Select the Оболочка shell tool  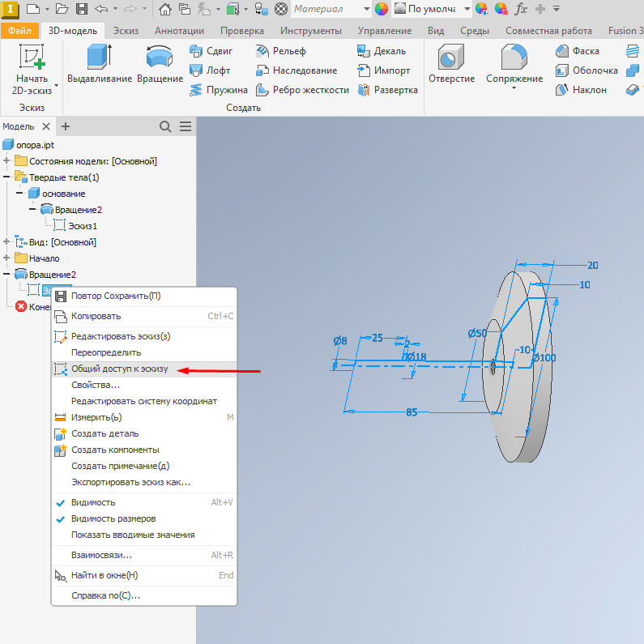[x=586, y=70]
